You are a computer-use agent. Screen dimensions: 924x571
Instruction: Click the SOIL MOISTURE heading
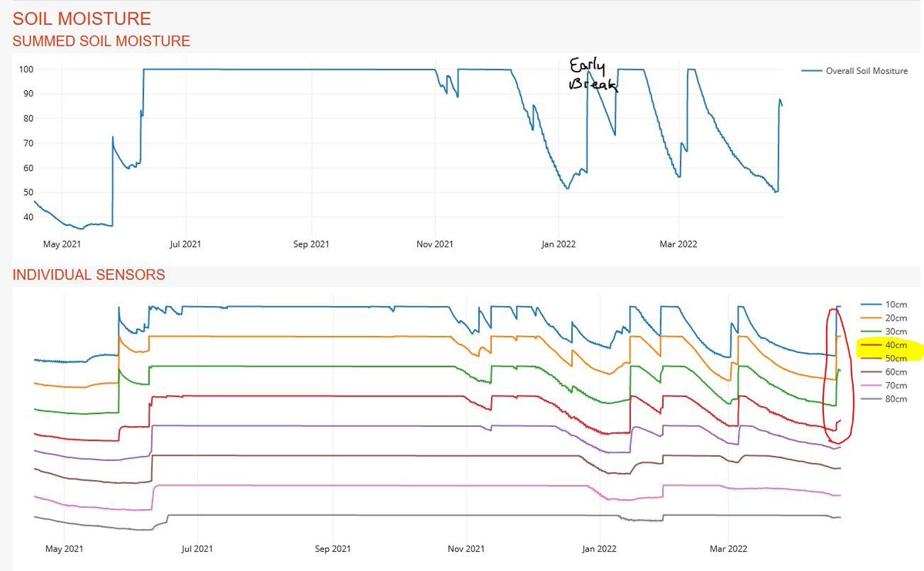[x=82, y=18]
